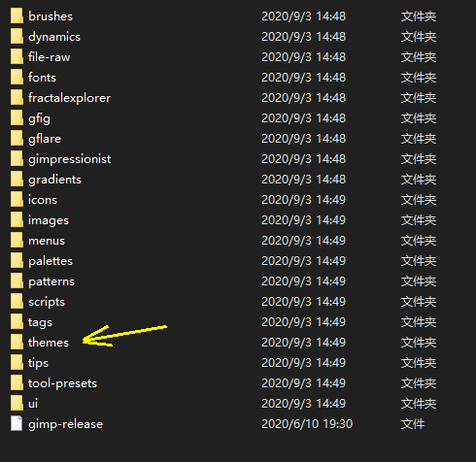Click the palettes folder icon
Viewport: 476px width, 462px height.
[x=17, y=261]
